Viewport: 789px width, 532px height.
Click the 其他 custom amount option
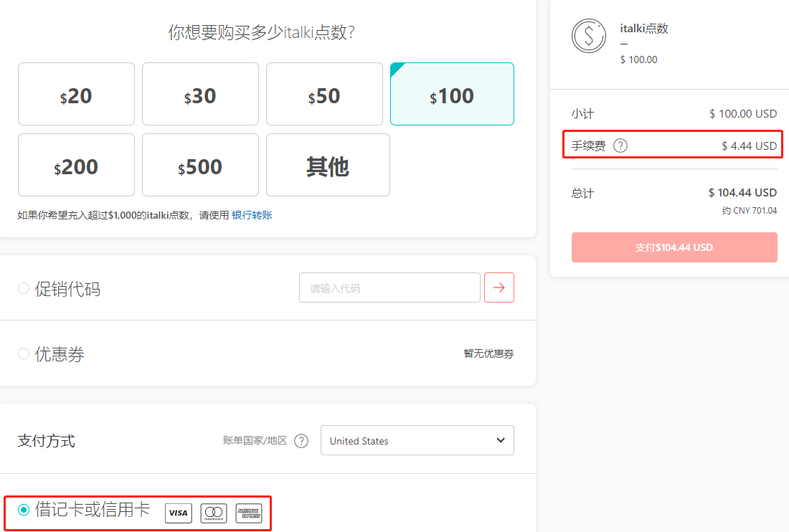[327, 165]
